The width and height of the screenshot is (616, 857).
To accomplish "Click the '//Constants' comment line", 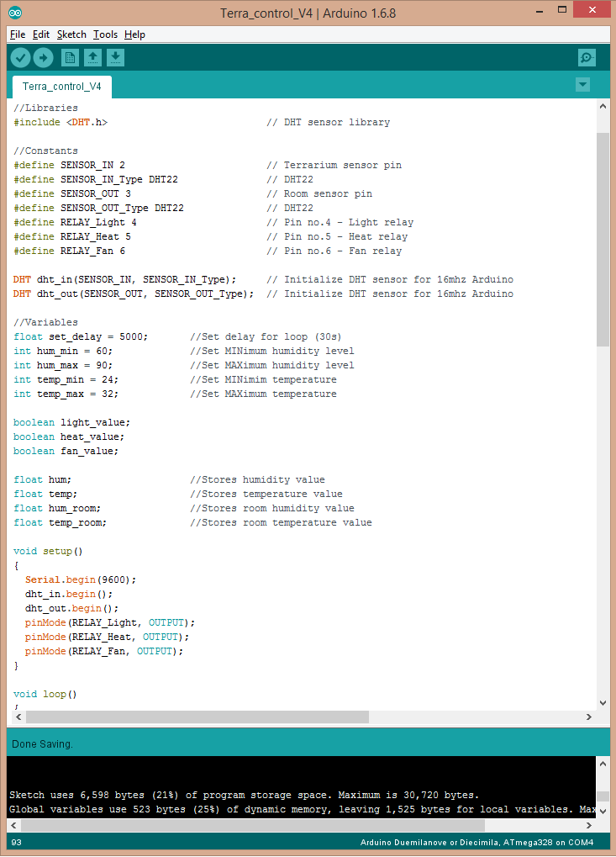I will click(x=46, y=151).
